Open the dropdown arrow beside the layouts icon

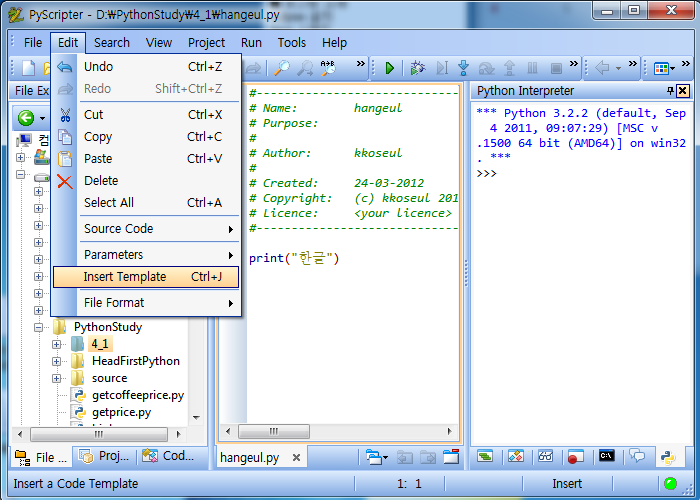pos(672,69)
